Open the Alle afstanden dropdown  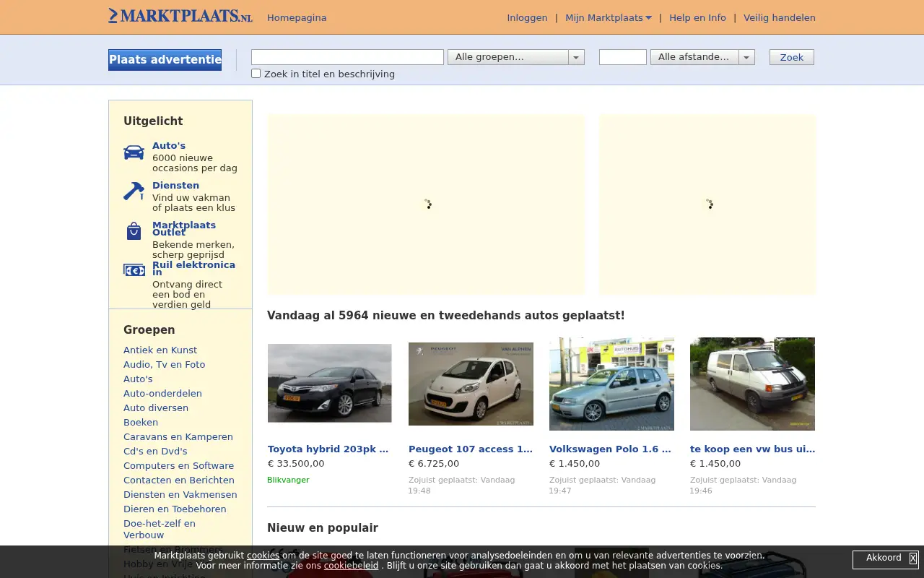click(702, 57)
